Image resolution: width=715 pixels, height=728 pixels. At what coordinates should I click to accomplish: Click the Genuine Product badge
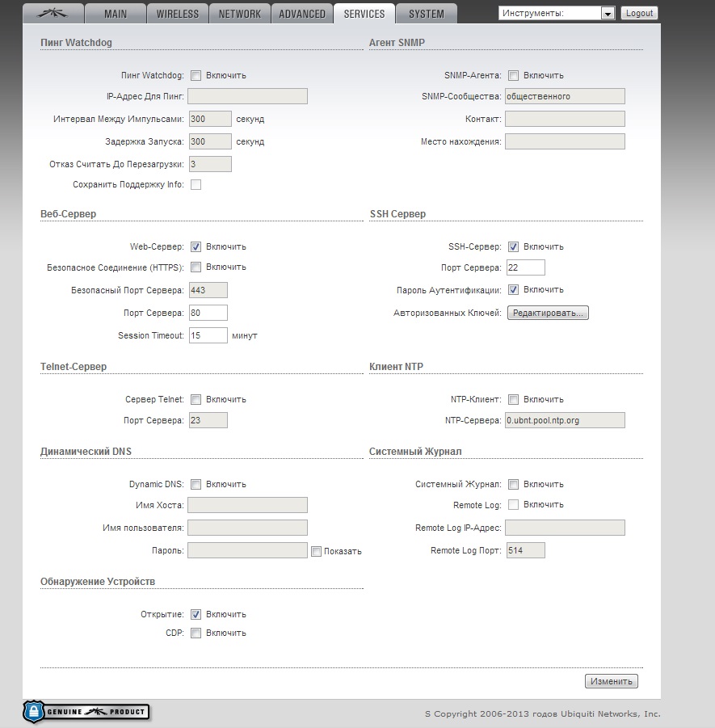[x=86, y=711]
